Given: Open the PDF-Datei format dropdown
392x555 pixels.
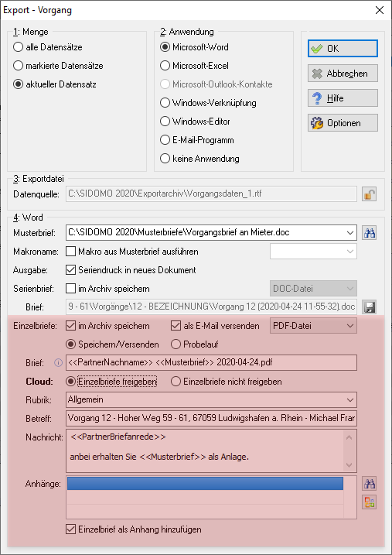Looking at the screenshot, I should [350, 326].
